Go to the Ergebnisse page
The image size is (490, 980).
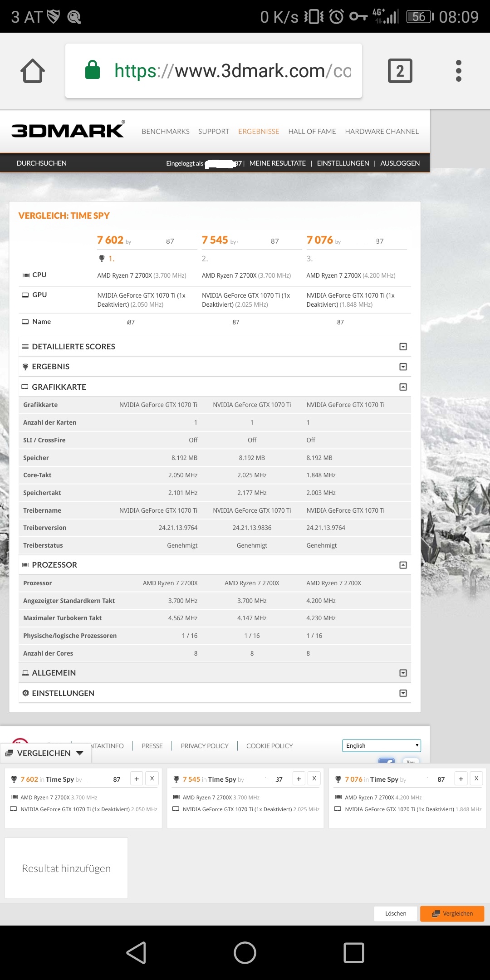(x=259, y=132)
